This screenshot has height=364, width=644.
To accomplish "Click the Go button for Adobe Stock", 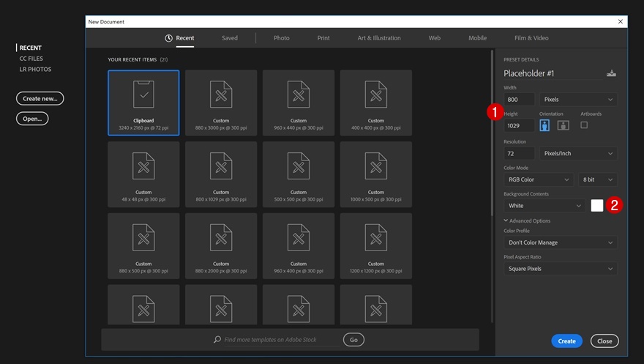I will [x=353, y=340].
